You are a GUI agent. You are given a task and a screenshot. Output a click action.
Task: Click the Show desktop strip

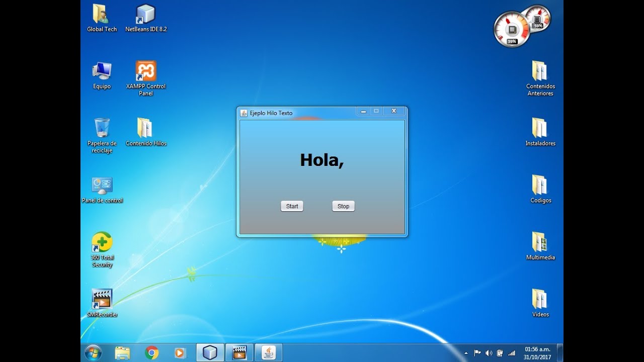click(x=560, y=353)
